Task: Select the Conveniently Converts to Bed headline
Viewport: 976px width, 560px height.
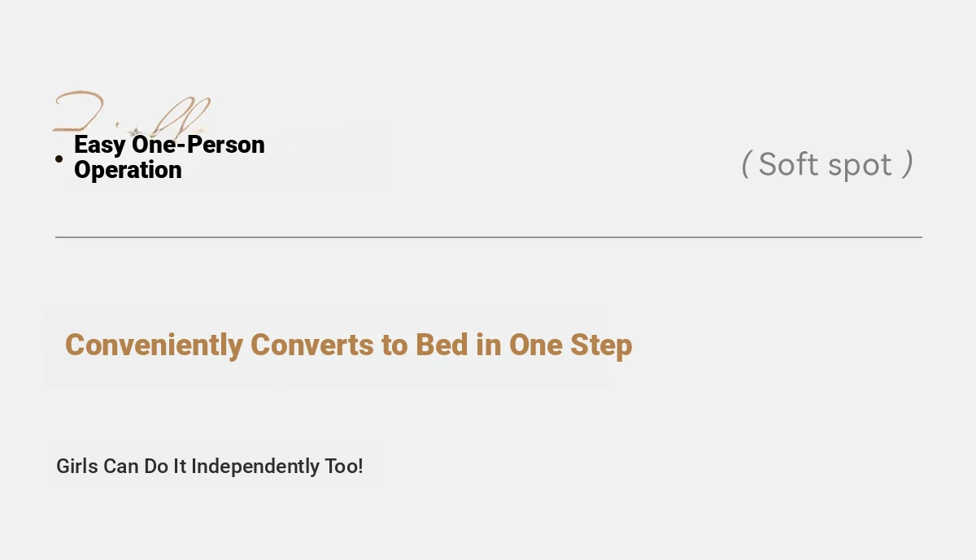Action: [x=349, y=345]
